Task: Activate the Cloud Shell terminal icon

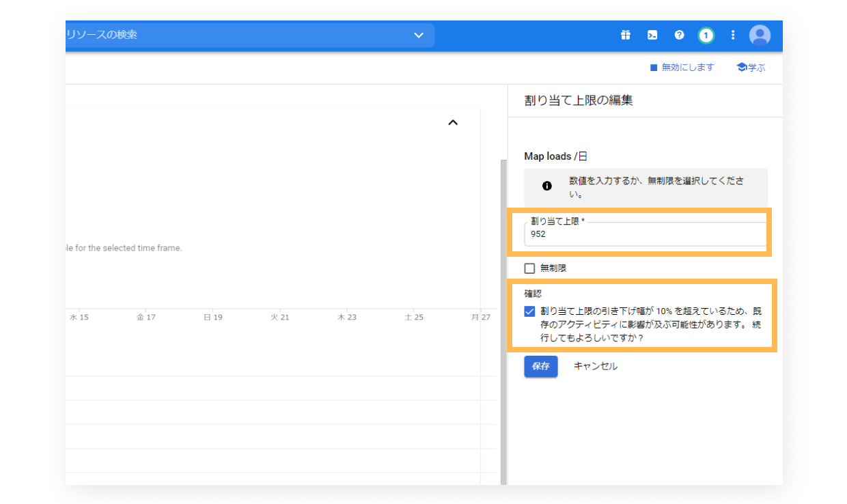Action: 652,36
